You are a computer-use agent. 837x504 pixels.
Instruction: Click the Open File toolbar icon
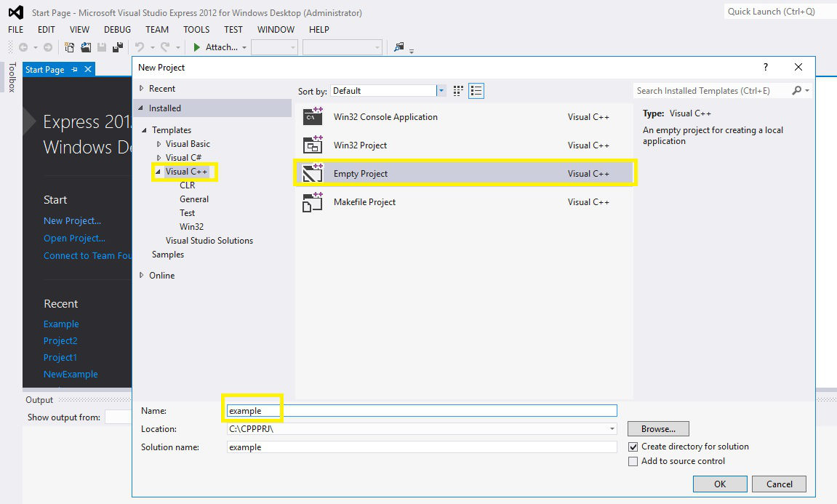(x=85, y=47)
